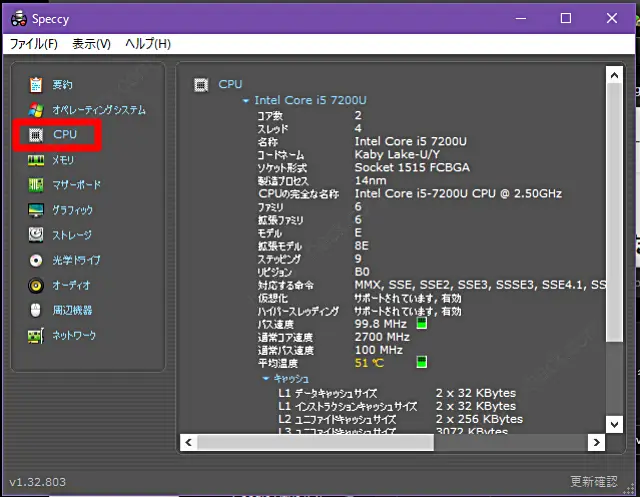Click the B0 revision value
The width and height of the screenshot is (640, 497).
(362, 272)
